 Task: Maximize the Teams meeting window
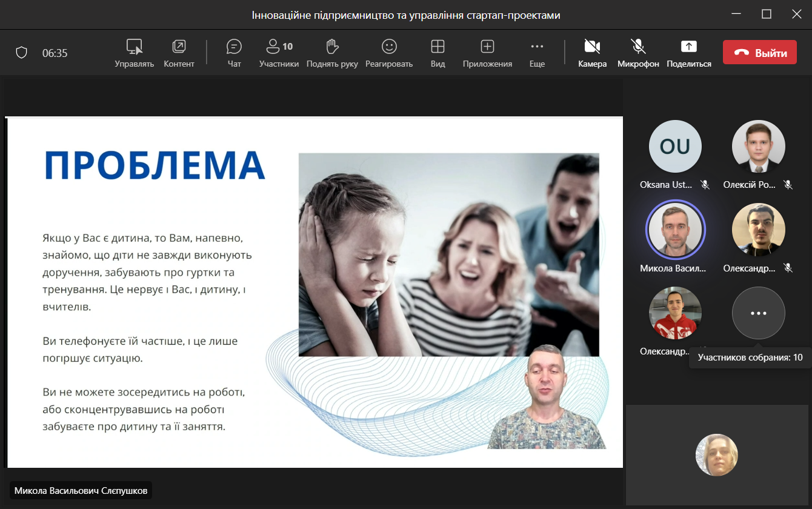pyautogui.click(x=767, y=15)
